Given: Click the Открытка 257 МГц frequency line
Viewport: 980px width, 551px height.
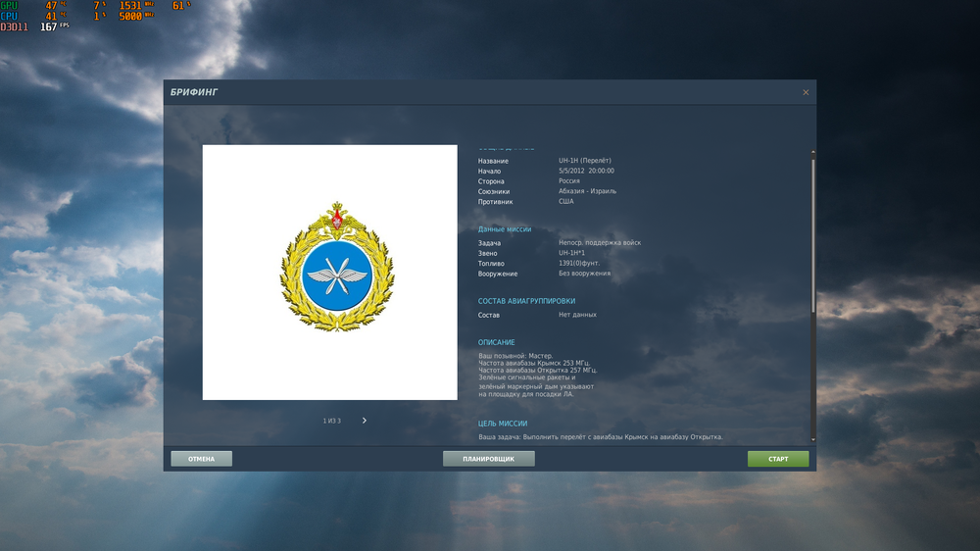Looking at the screenshot, I should (x=537, y=371).
